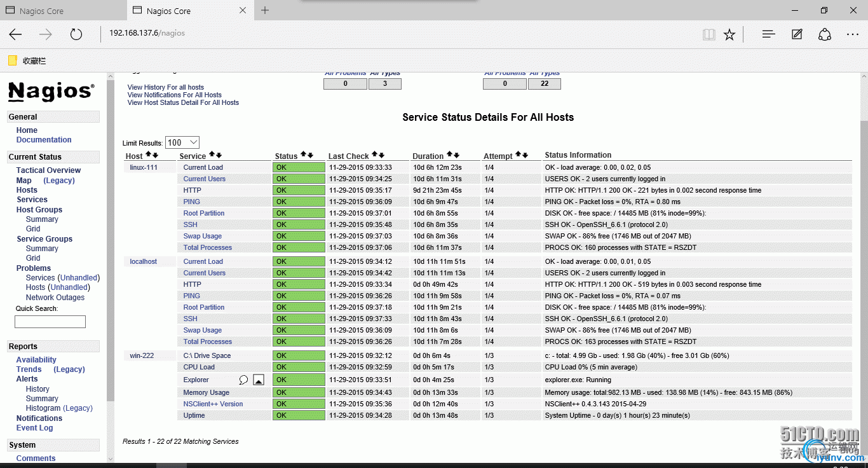Open Event Log link
868x468 pixels.
pos(35,428)
